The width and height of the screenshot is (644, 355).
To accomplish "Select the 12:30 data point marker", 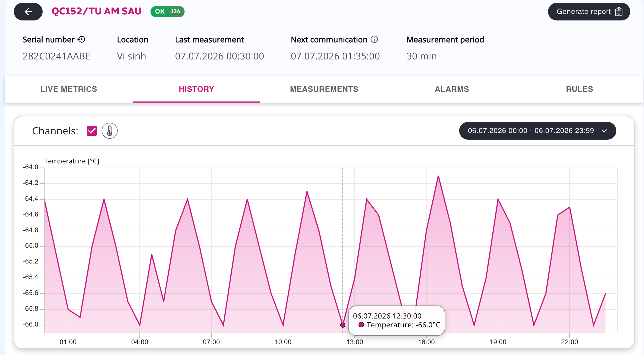I will click(343, 325).
